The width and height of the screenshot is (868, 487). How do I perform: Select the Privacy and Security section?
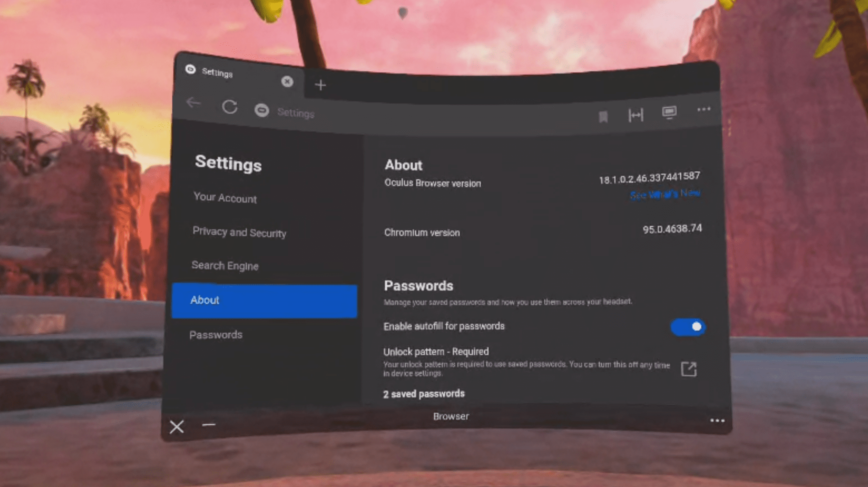tap(238, 233)
